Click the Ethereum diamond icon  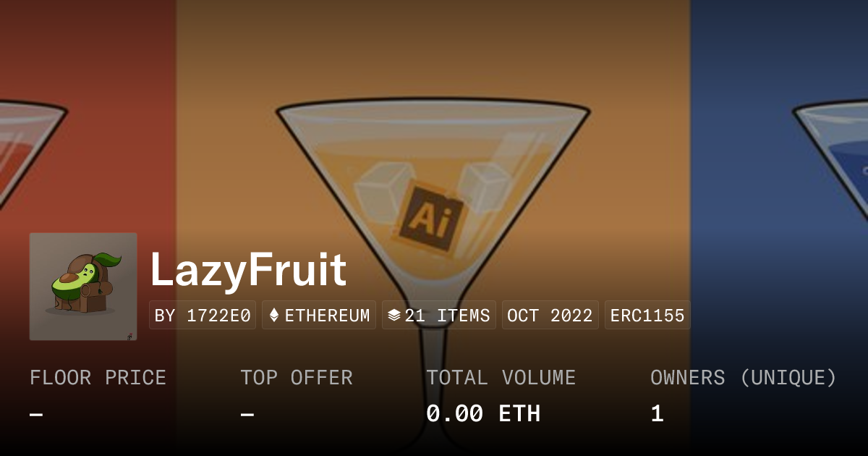click(x=274, y=316)
